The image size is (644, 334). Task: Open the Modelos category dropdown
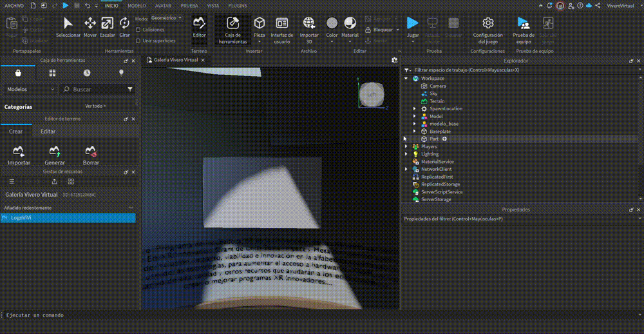pos(30,90)
